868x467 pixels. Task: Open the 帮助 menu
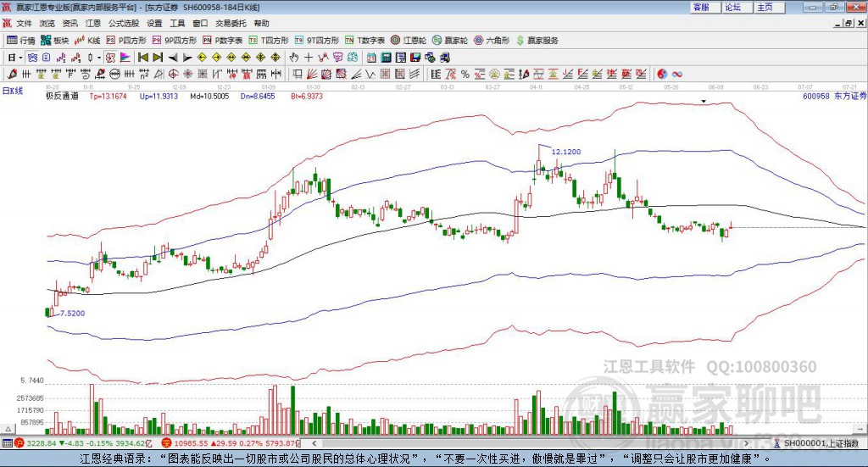(x=261, y=23)
